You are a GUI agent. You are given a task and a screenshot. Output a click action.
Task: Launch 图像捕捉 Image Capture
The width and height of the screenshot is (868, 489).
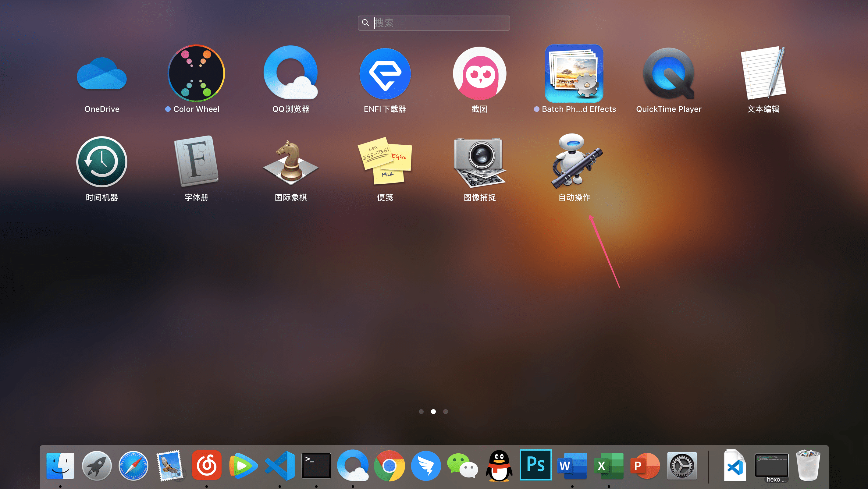pos(479,162)
